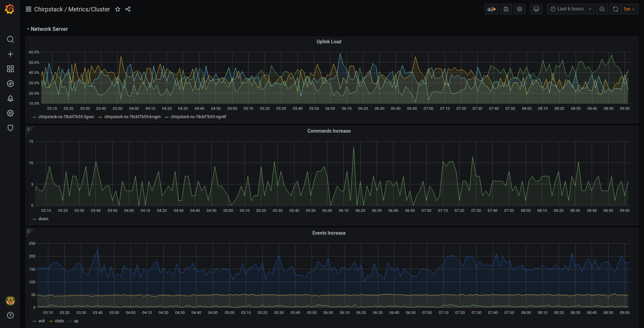Open the Uplink Load panel title menu
The image size is (644, 328).
click(329, 42)
